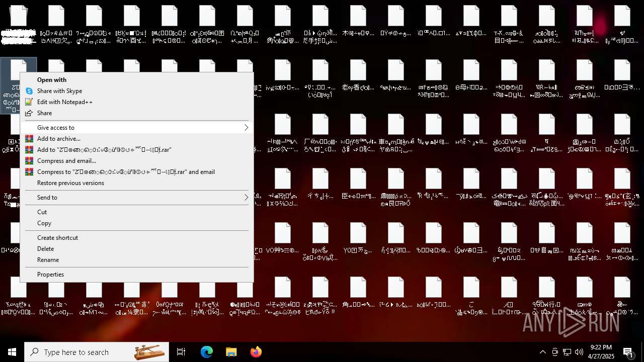
Task: Expand the Send to submenu
Action: pos(136,198)
